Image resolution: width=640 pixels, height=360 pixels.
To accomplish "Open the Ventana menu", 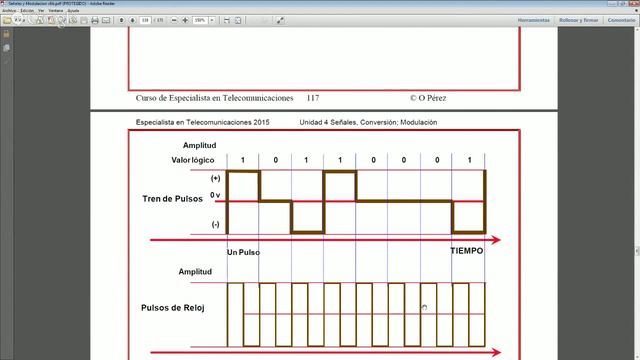I will point(56,11).
